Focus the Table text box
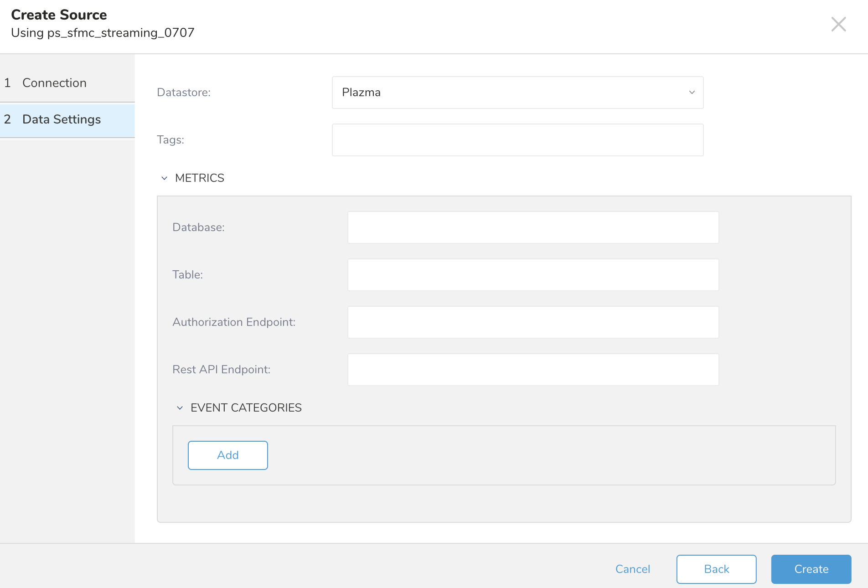The height and width of the screenshot is (588, 868). point(532,275)
